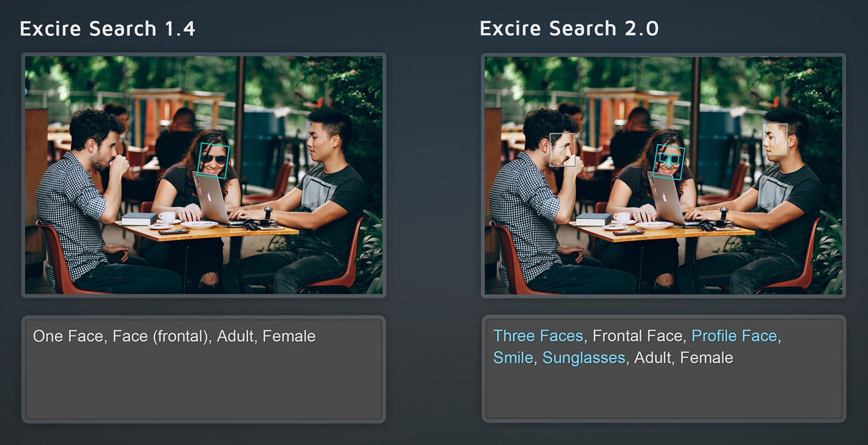Image resolution: width=868 pixels, height=445 pixels.
Task: Click the Three Faces keyword
Action: click(538, 336)
